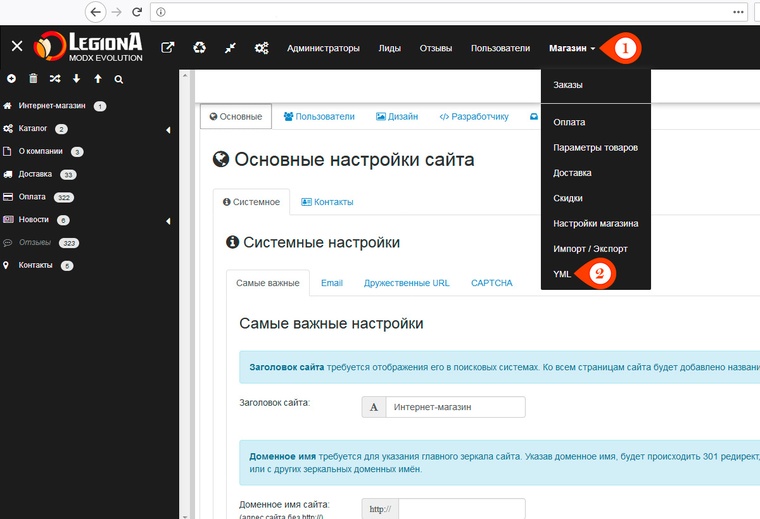The height and width of the screenshot is (519, 760).
Task: Click the compress arrows icon in top bar
Action: (x=230, y=47)
